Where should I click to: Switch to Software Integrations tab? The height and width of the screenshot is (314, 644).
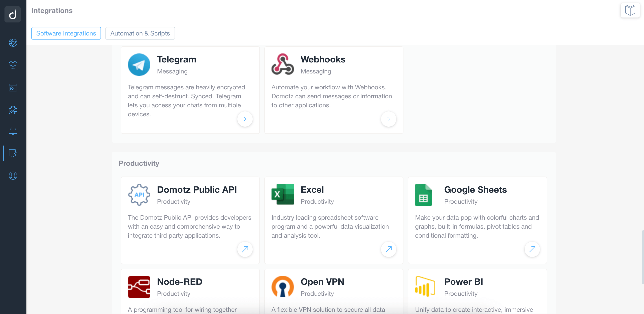(x=66, y=33)
